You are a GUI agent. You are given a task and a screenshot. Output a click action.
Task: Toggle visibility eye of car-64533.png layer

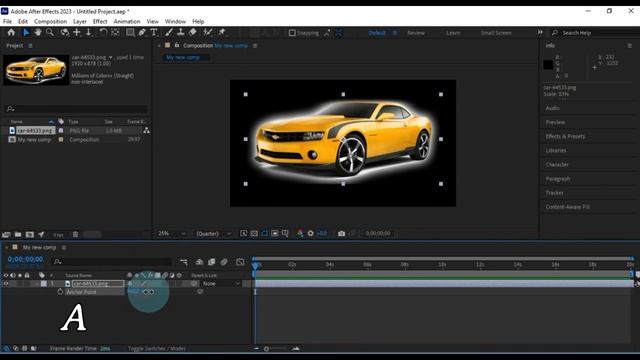(6, 283)
